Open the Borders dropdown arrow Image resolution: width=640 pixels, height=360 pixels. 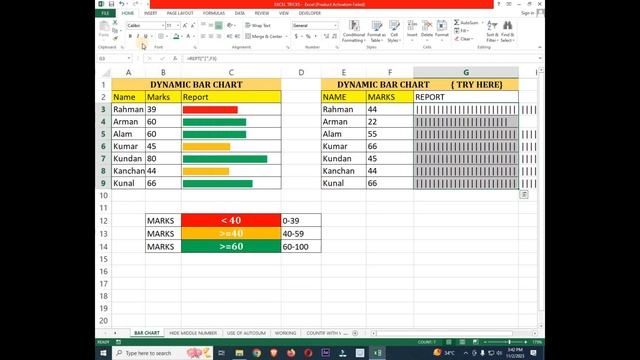167,36
